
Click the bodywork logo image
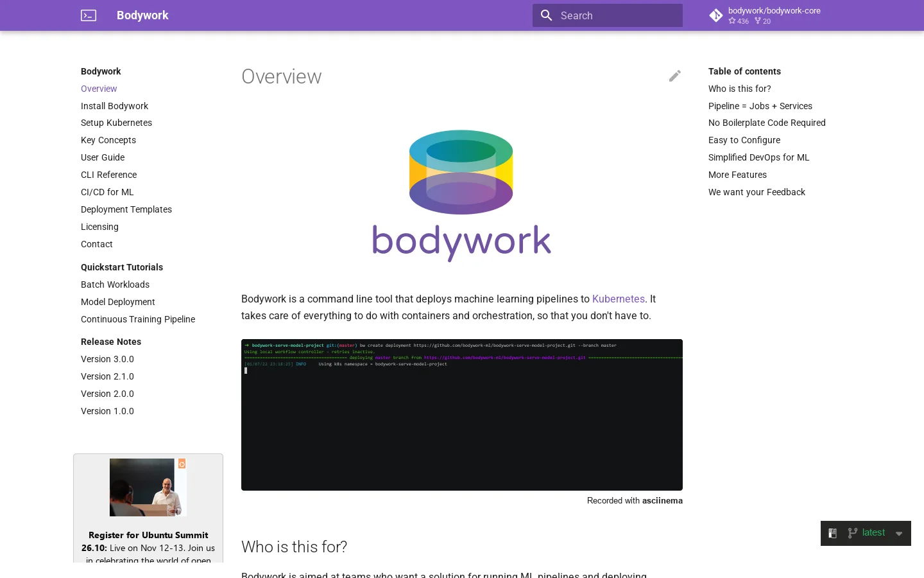point(461,196)
